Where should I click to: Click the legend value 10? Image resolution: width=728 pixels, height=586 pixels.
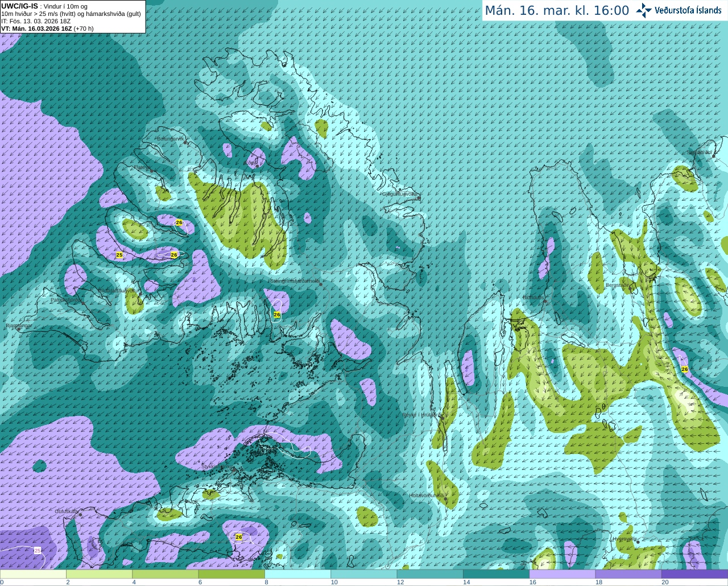(x=334, y=582)
